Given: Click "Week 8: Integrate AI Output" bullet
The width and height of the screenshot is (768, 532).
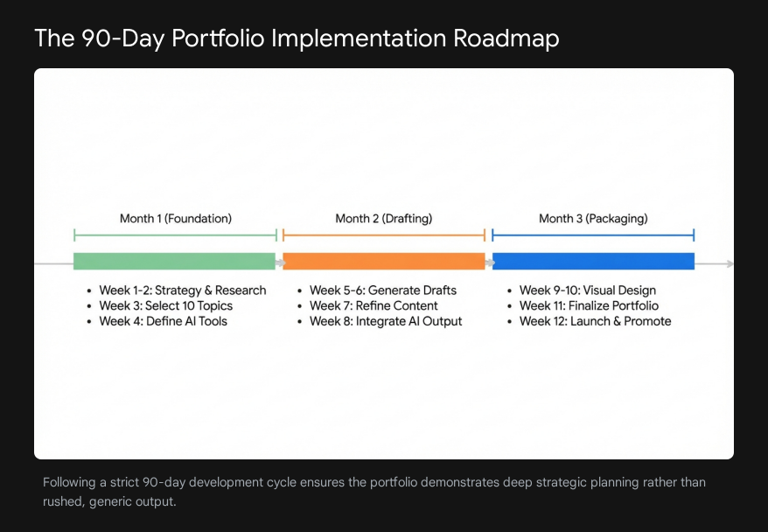Looking at the screenshot, I should 386,321.
